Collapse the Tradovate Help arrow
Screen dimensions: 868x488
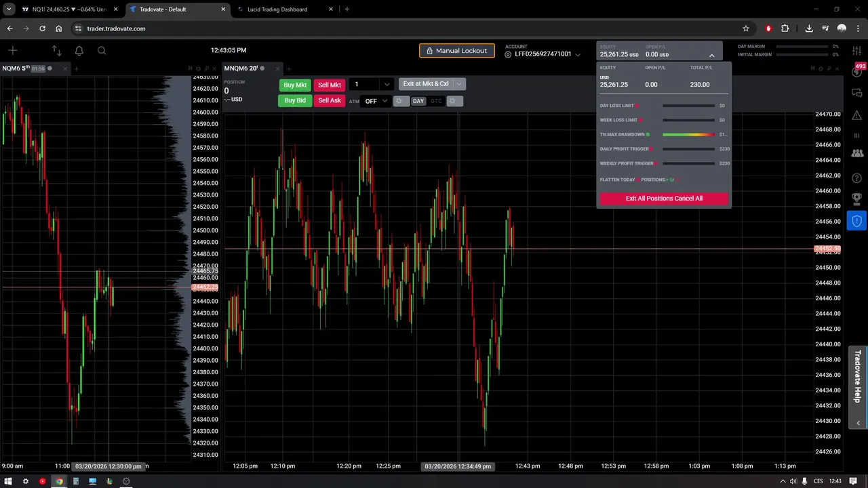[858, 423]
